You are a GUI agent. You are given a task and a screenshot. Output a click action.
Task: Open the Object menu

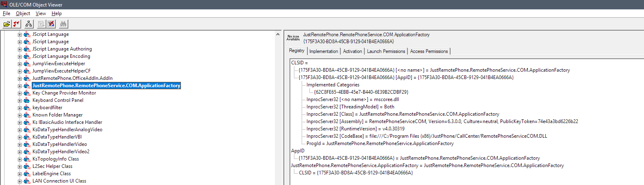coord(23,13)
